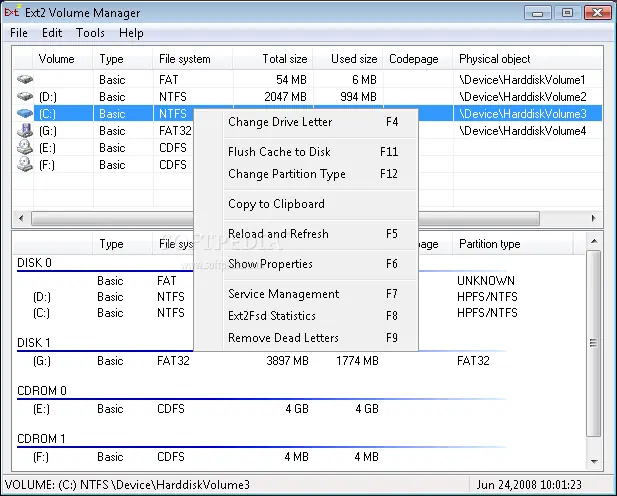Click the 2047 MB total size cell
This screenshot has width=617, height=496.
(285, 97)
